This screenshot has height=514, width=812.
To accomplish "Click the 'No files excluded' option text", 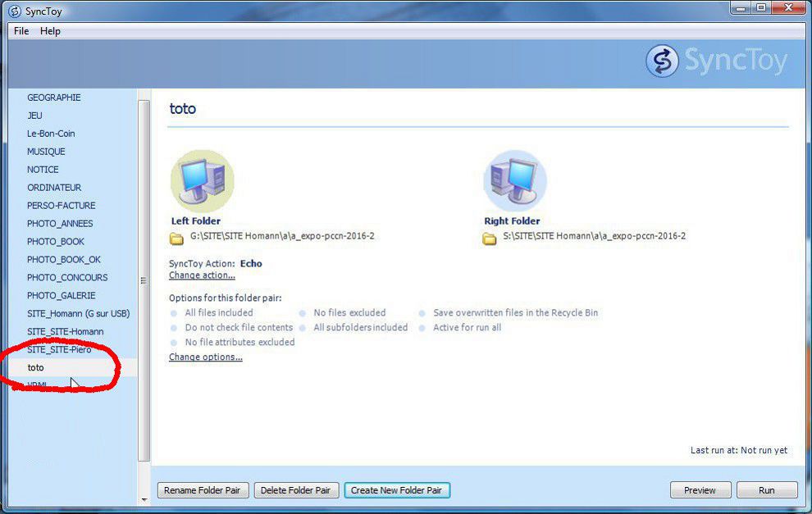I will coord(349,312).
